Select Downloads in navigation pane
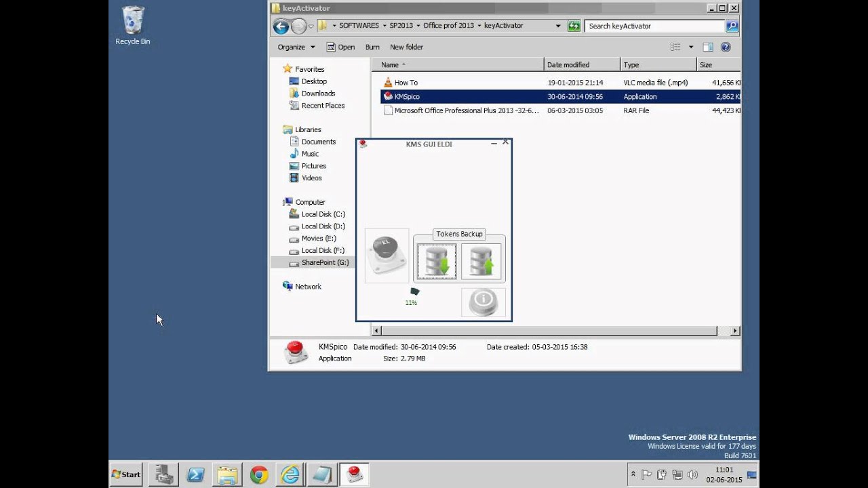The width and height of the screenshot is (868, 488). point(318,94)
